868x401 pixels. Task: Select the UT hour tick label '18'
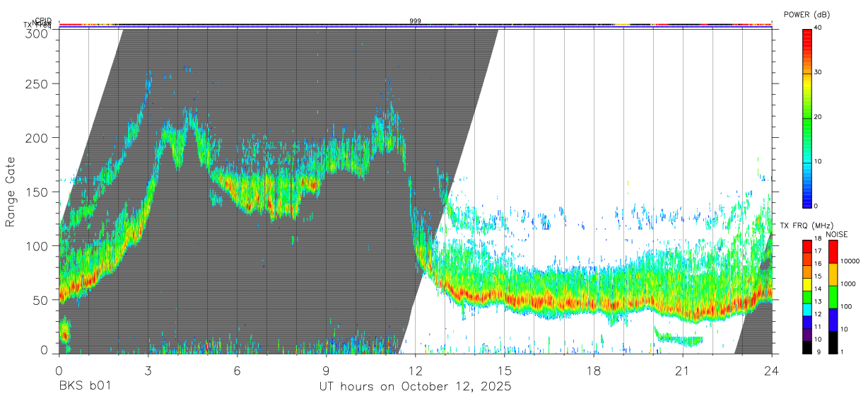593,371
